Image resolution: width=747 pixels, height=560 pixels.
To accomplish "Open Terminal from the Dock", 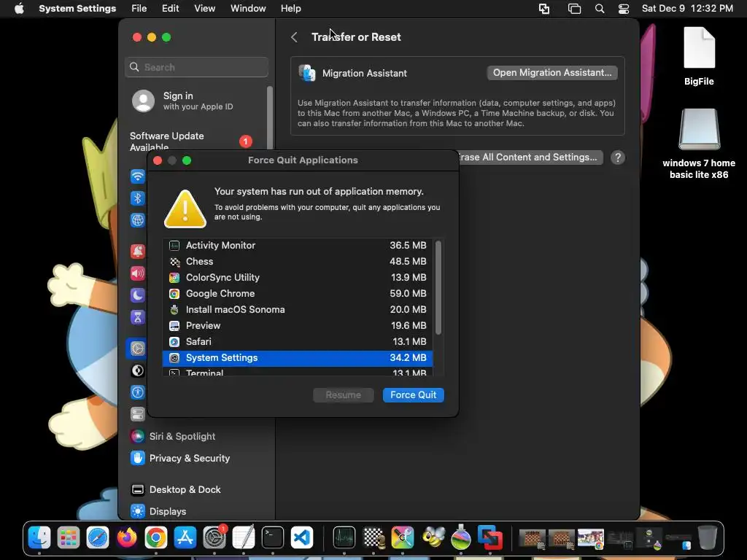I will point(273,538).
